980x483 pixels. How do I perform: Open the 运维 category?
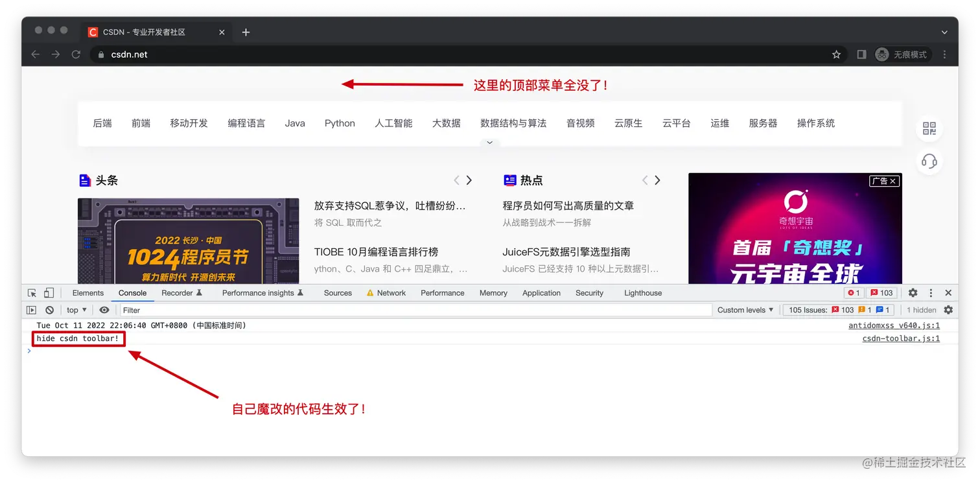tap(719, 123)
